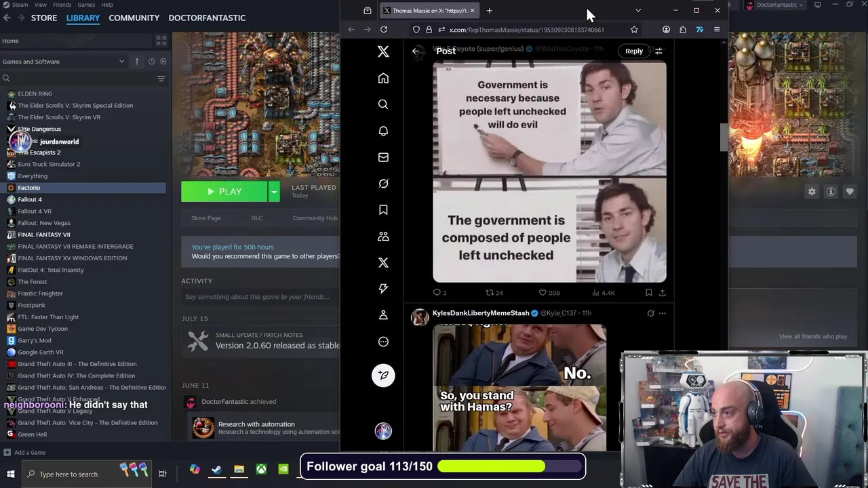Open X messages envelope icon
Image resolution: width=868 pixels, height=488 pixels.
383,157
